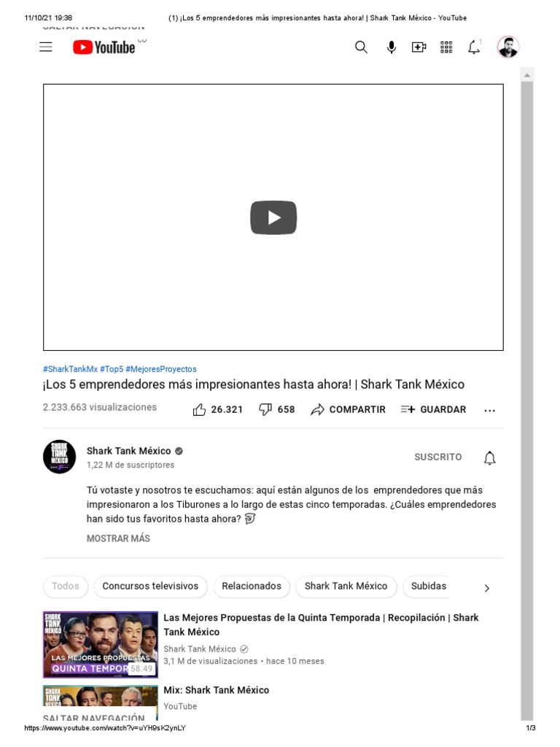
Task: Click the scrollbar up arrow
Action: pyautogui.click(x=526, y=75)
